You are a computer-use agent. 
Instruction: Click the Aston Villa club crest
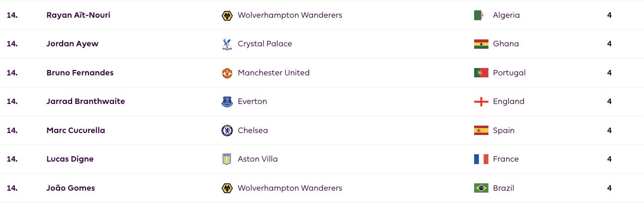[x=227, y=159]
